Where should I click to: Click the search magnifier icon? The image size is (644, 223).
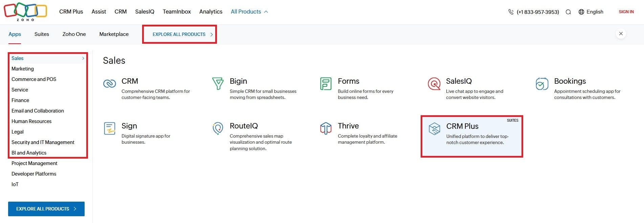569,12
